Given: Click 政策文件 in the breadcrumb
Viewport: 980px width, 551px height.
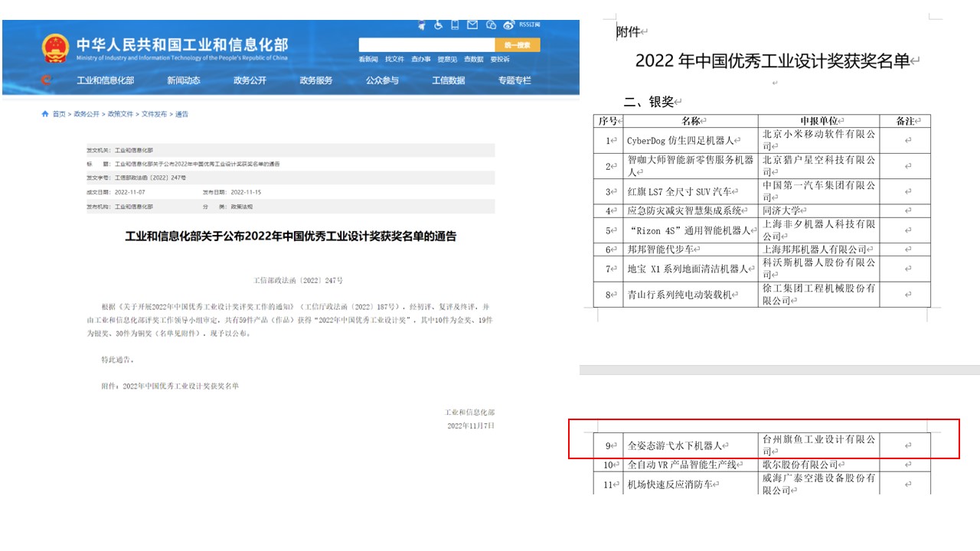Looking at the screenshot, I should click(120, 114).
